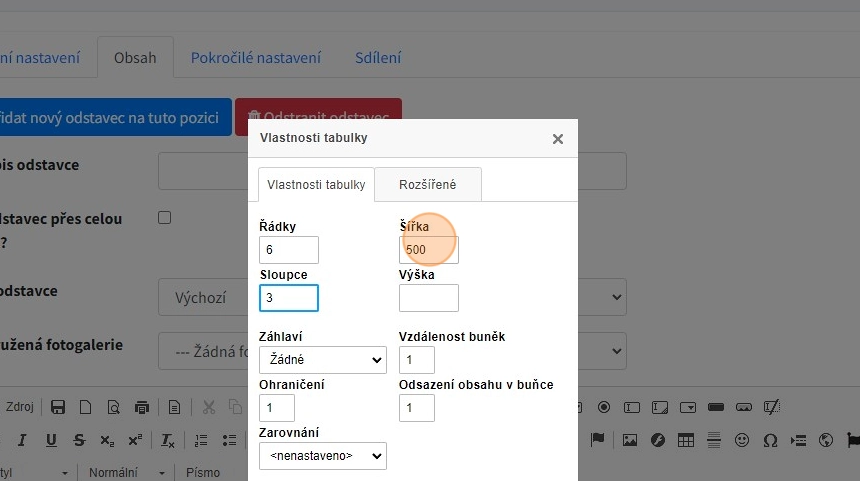The height and width of the screenshot is (481, 860).
Task: Open the Záhlaví dropdown
Action: [322, 360]
